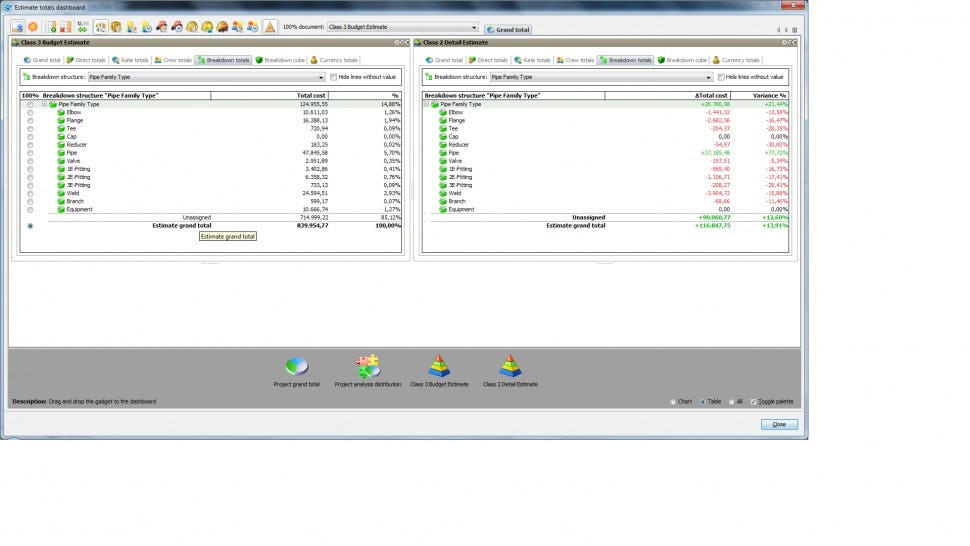Click the dashboard grid layout icon at top right
Screen dimensions: 970x546
[795, 30]
